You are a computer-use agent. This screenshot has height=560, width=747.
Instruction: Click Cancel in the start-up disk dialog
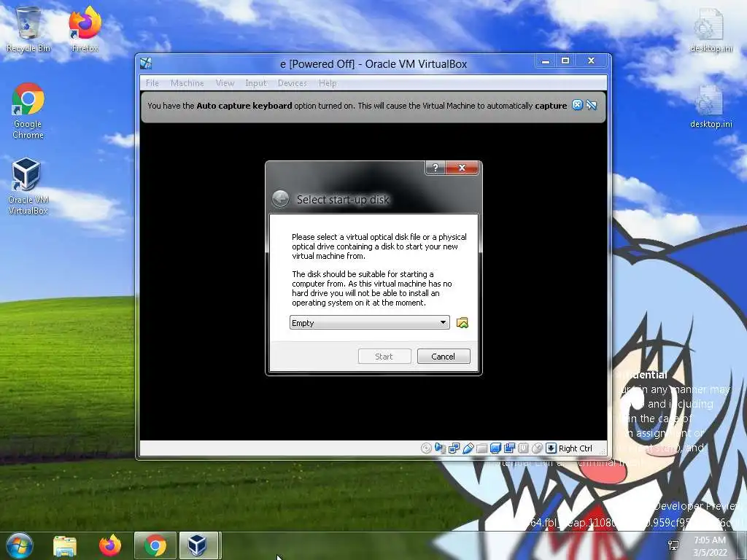[x=444, y=356]
